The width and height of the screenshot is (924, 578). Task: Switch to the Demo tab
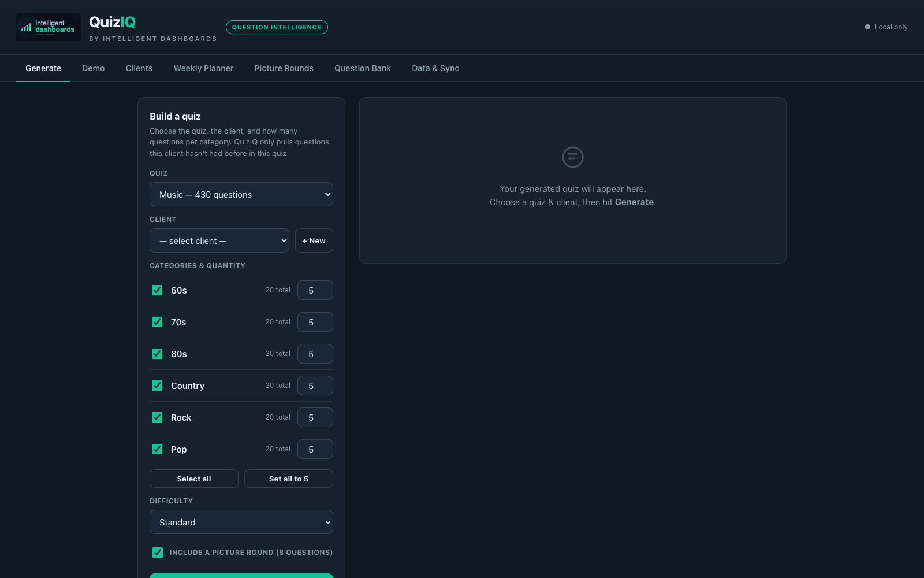click(x=94, y=68)
